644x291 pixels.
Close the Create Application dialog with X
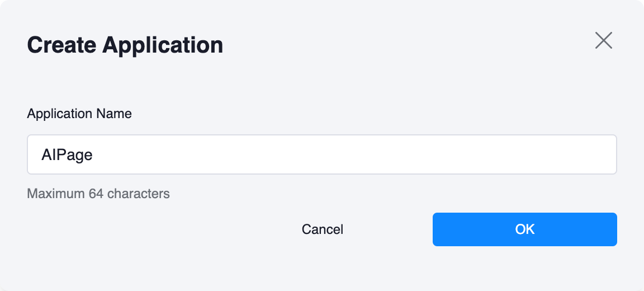tap(604, 40)
